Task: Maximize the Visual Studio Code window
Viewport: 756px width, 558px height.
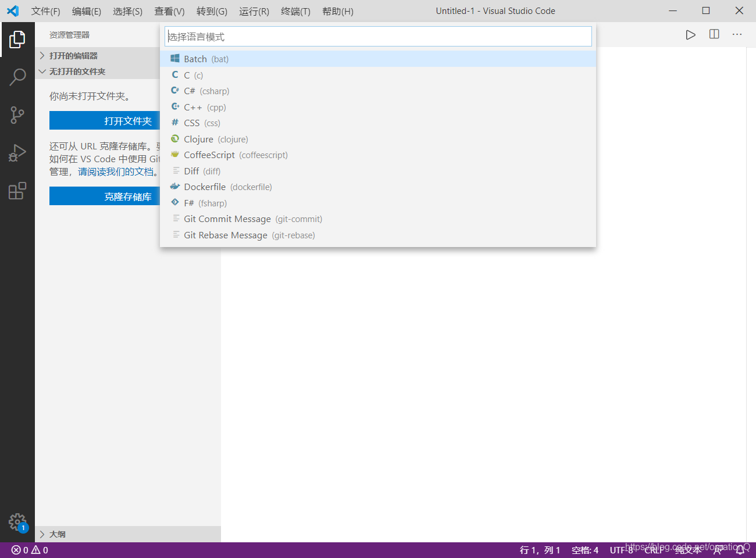Action: click(706, 10)
